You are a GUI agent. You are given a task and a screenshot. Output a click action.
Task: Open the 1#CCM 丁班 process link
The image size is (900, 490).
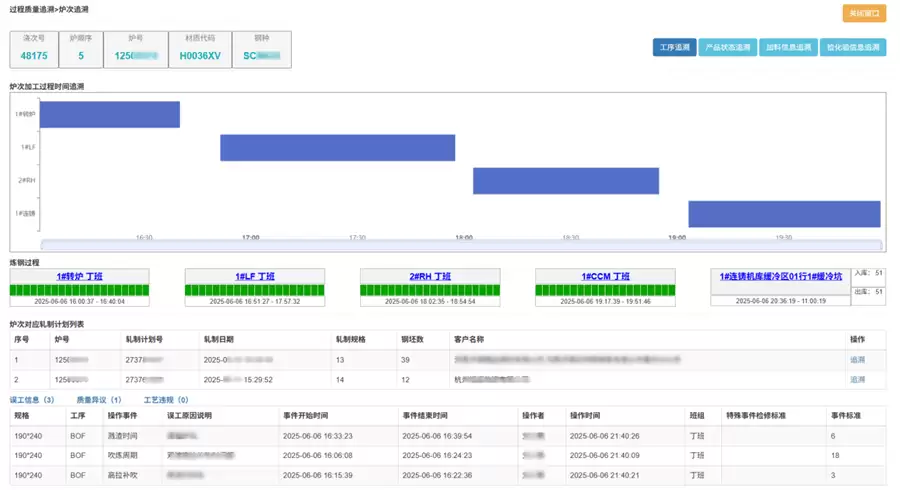pos(606,276)
